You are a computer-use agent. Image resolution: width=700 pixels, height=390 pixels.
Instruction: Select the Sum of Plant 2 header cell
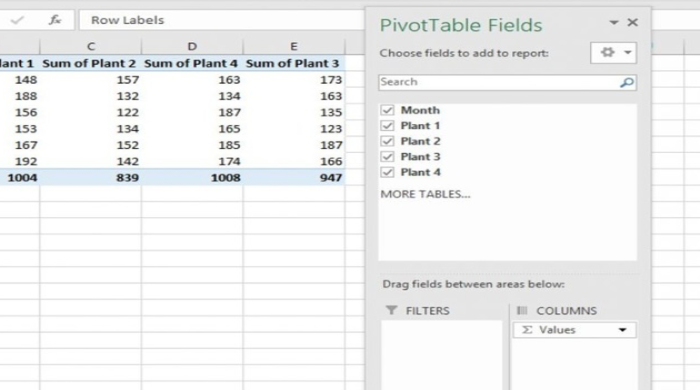[x=91, y=63]
